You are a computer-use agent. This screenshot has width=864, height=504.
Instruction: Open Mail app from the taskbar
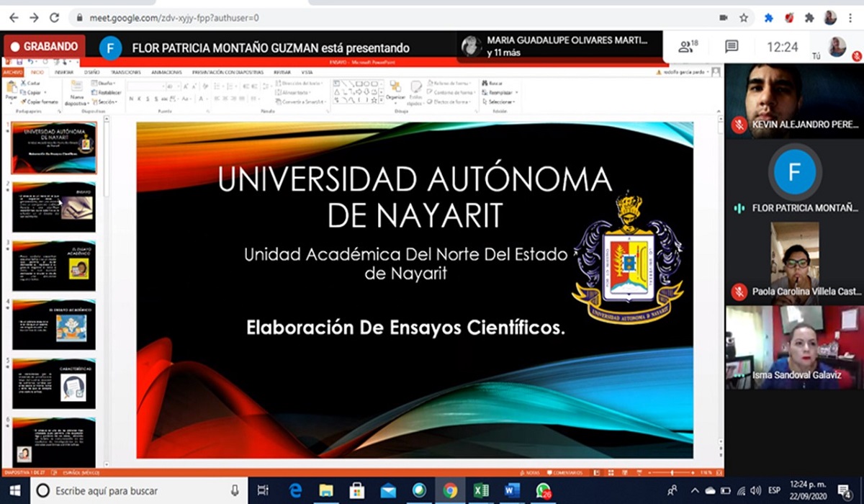click(388, 490)
